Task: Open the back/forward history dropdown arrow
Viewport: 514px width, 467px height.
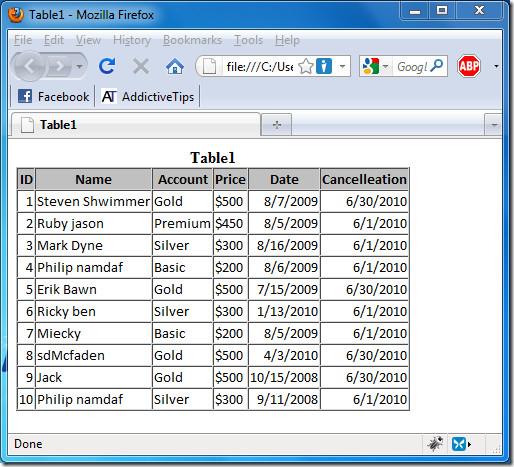Action: click(79, 66)
